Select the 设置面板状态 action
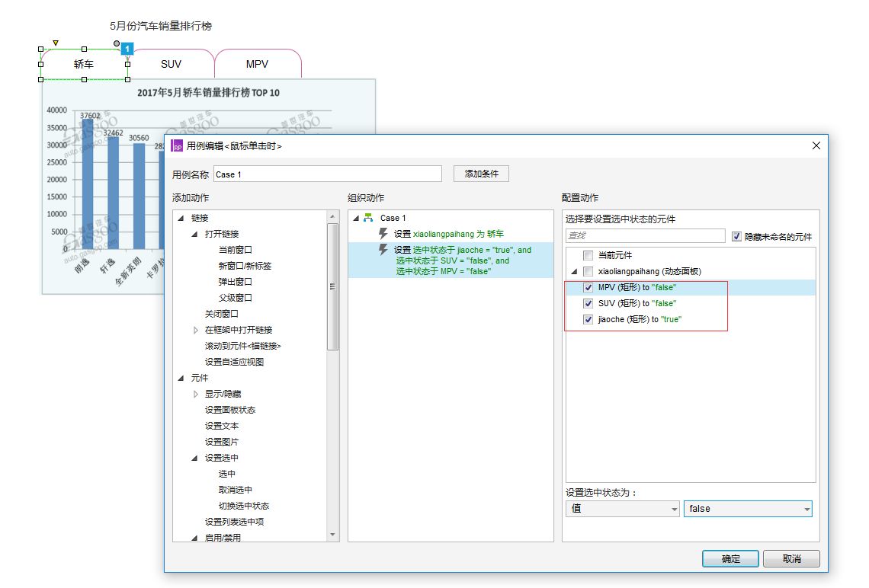 [x=230, y=411]
